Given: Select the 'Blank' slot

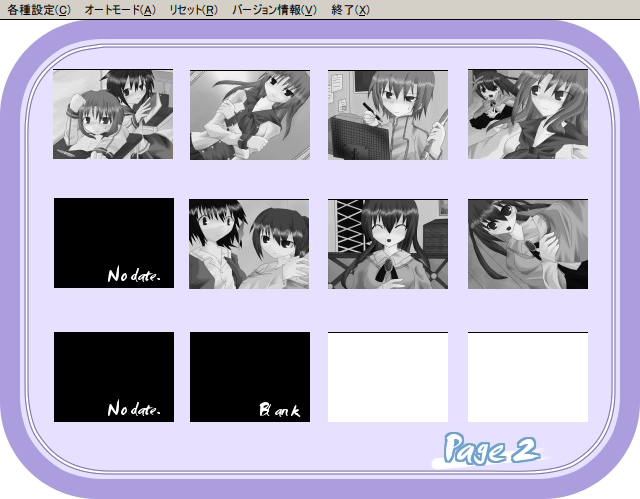Looking at the screenshot, I should 250,377.
